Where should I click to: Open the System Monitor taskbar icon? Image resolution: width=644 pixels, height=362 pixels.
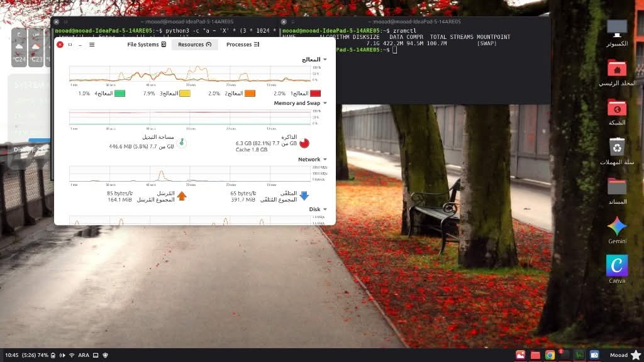click(579, 355)
